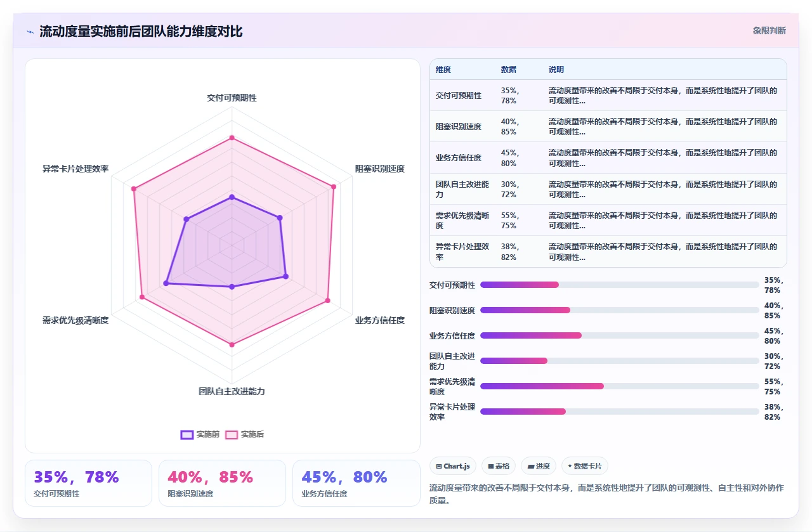The height and width of the screenshot is (532, 812).
Task: Toggle the 实施前 legend series
Action: tap(200, 434)
